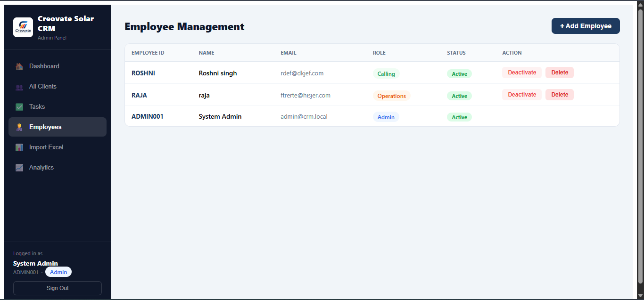The image size is (644, 300).
Task: Click the Calling role badge
Action: point(386,74)
